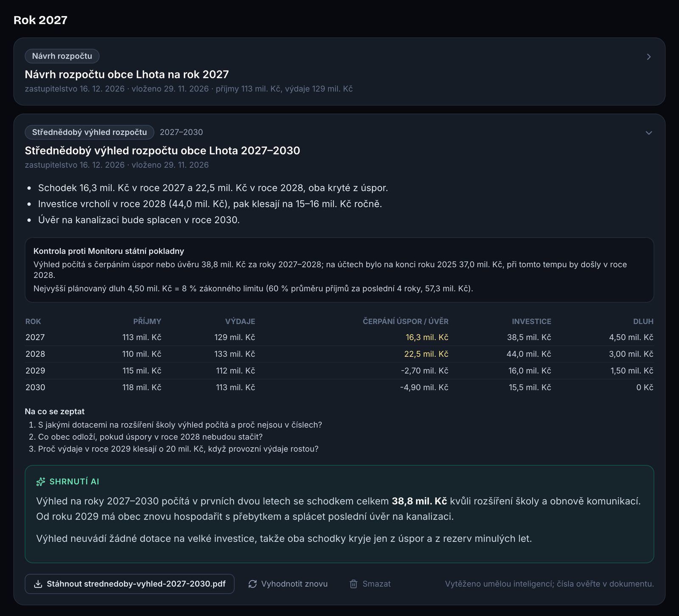Click the Rok 2027 heading

(40, 20)
